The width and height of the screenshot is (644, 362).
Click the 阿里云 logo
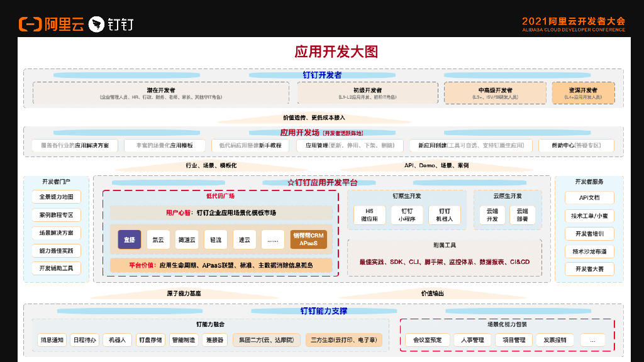pyautogui.click(x=52, y=25)
